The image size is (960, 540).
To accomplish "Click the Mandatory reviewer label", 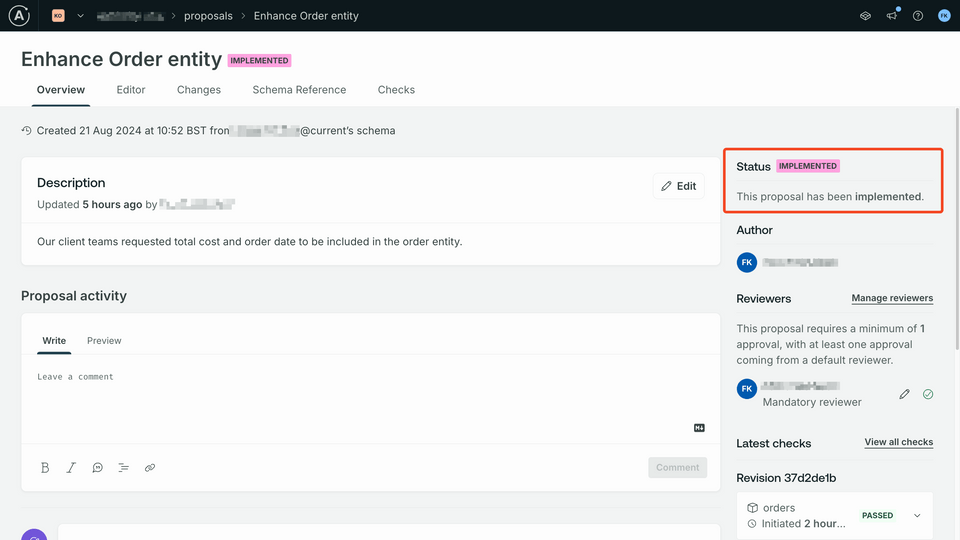I will tap(812, 402).
